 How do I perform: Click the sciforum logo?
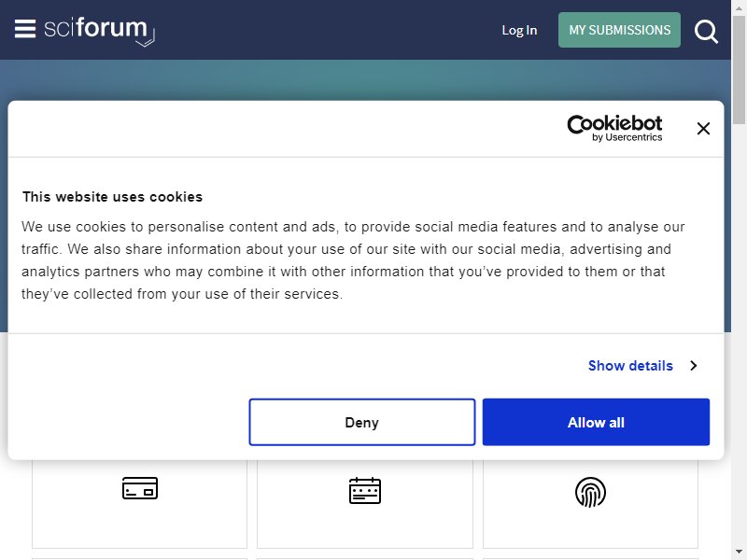99,32
